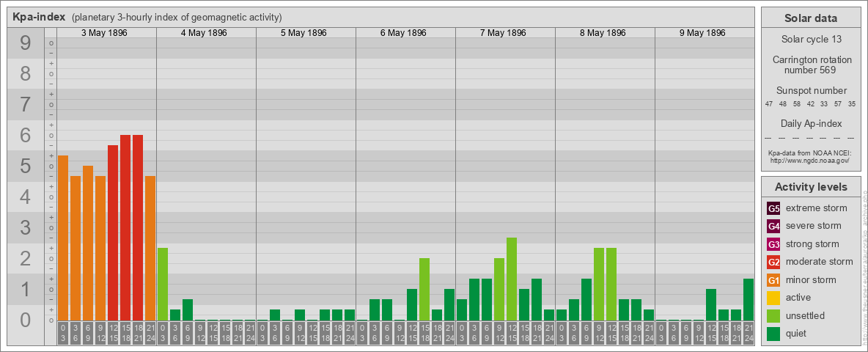Click the 3 May 21–24h orange bar
Screen dimensions: 868x352
(x=150, y=249)
